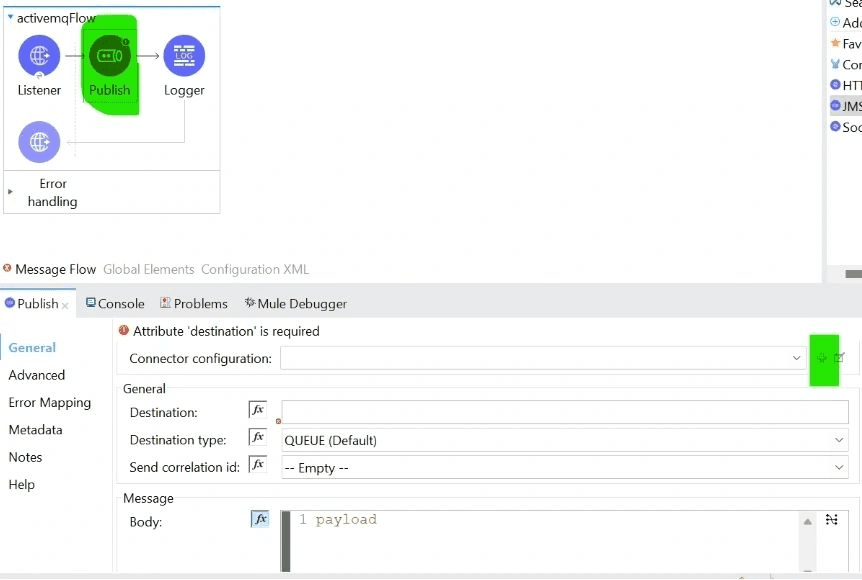Select the Listener component in activemqFlow
Image resolution: width=862 pixels, height=580 pixels.
point(38,56)
